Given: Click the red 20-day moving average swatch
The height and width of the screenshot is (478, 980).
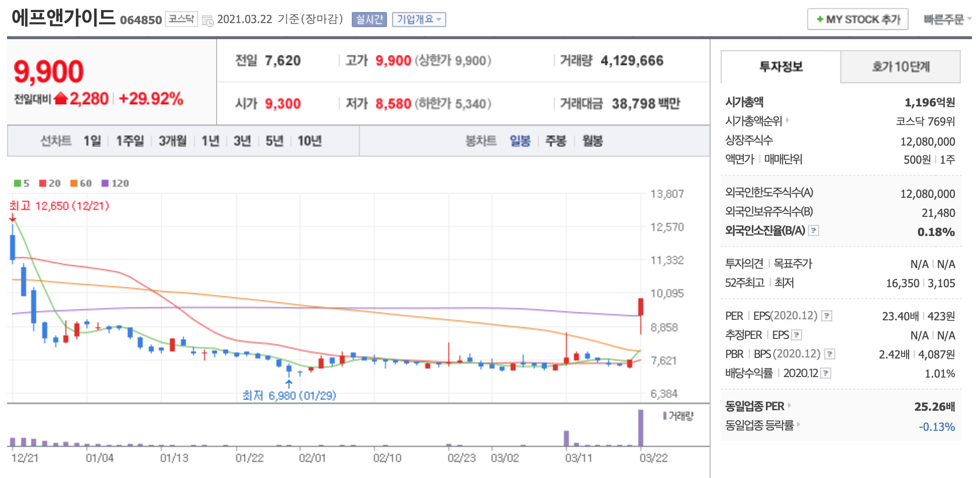Looking at the screenshot, I should 43,183.
